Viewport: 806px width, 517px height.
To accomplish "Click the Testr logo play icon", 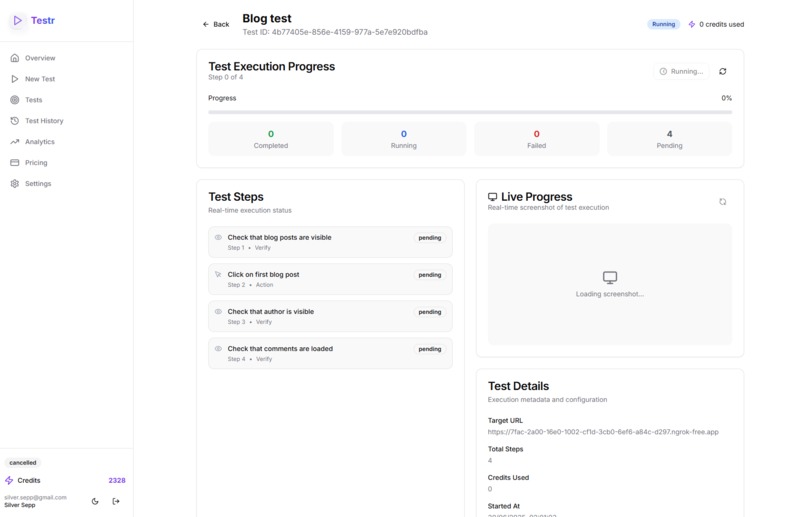I will coord(17,21).
